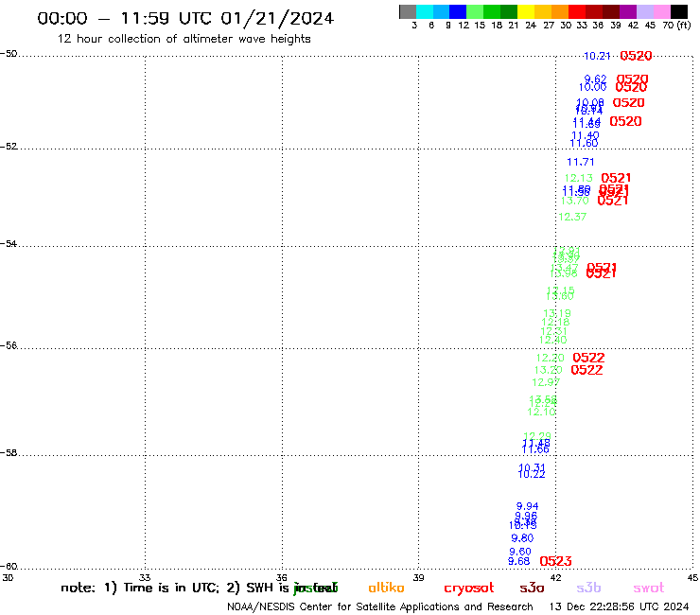Image resolution: width=700 pixels, height=615 pixels.
Task: Click the 'note: 1) Time is in UTC' footnote
Action: [139, 588]
